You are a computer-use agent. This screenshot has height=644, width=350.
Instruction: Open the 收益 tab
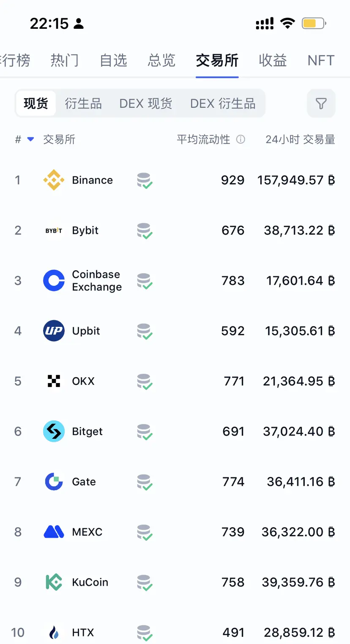pyautogui.click(x=273, y=60)
